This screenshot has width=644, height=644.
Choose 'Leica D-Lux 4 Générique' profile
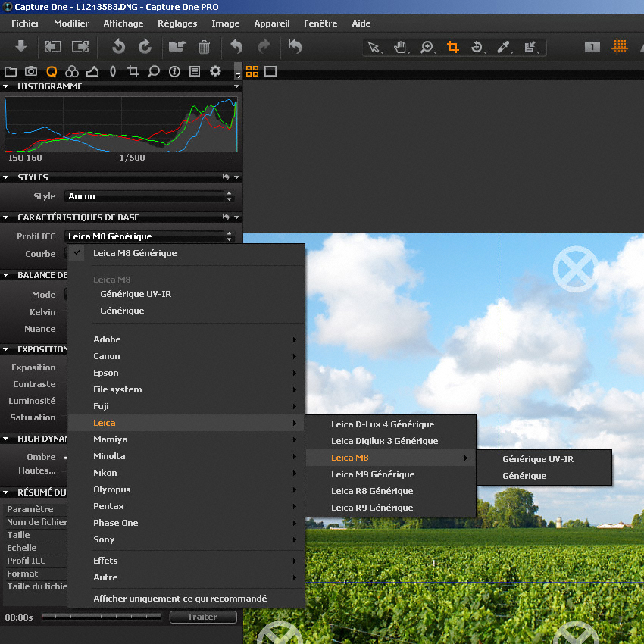(x=391, y=424)
